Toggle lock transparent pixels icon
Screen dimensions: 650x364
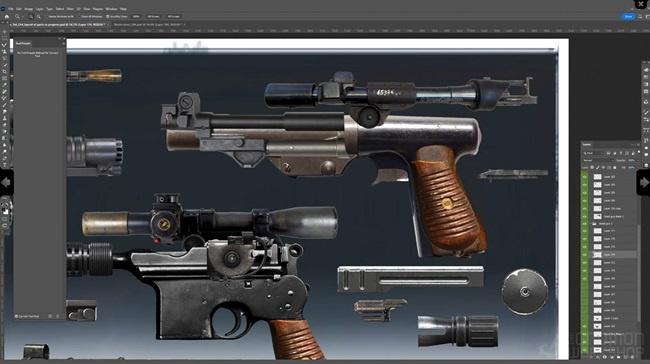point(592,167)
